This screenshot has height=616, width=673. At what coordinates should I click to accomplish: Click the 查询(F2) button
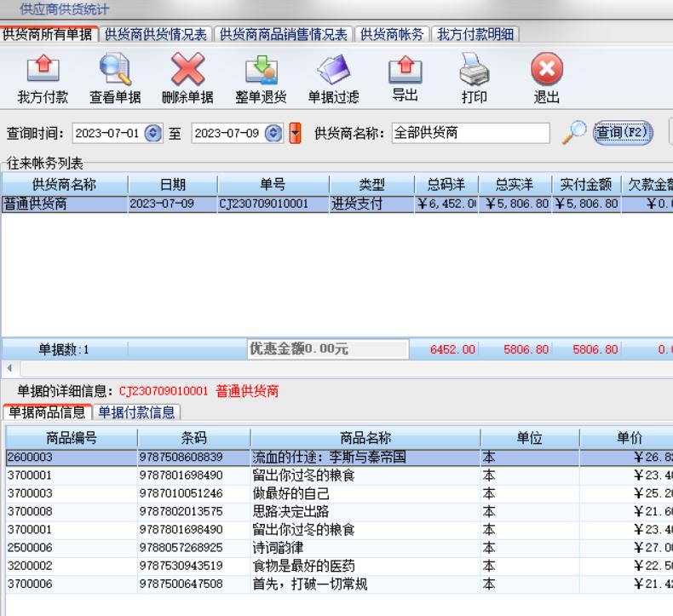(623, 133)
